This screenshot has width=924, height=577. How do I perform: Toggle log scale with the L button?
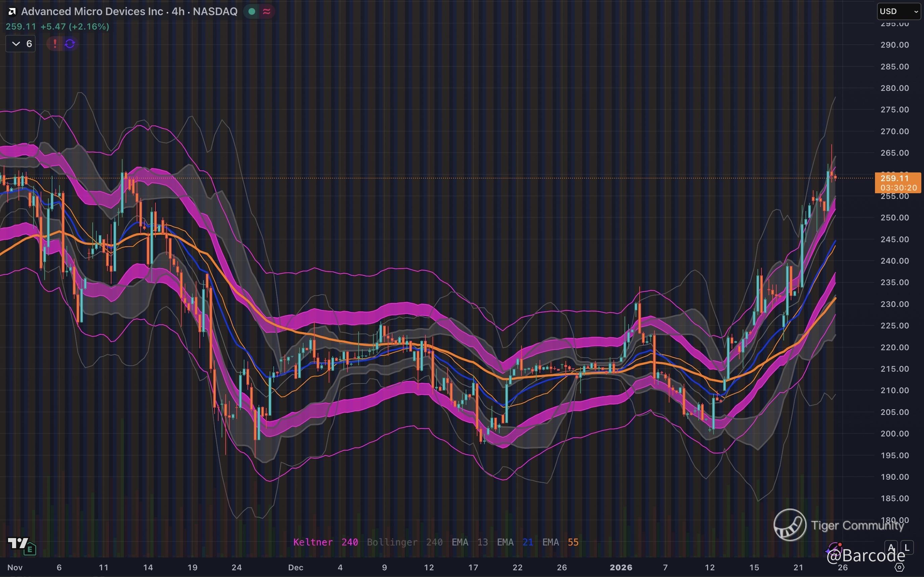[907, 547]
